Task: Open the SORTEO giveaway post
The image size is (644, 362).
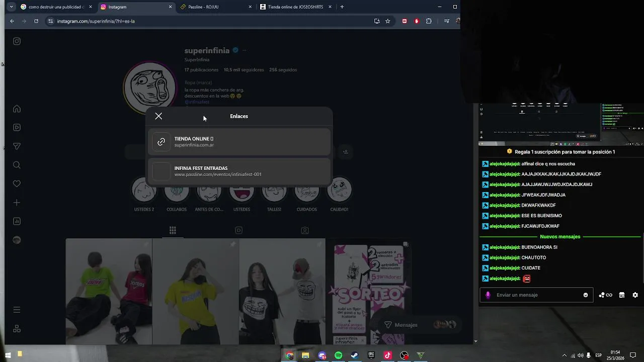Action: pos(369,292)
